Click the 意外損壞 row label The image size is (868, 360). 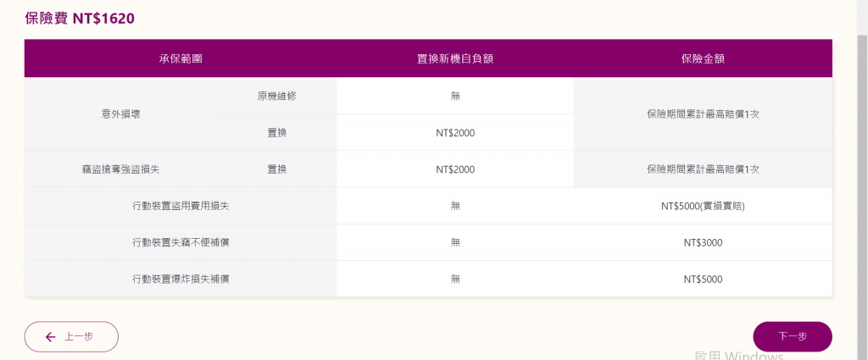[x=120, y=114]
